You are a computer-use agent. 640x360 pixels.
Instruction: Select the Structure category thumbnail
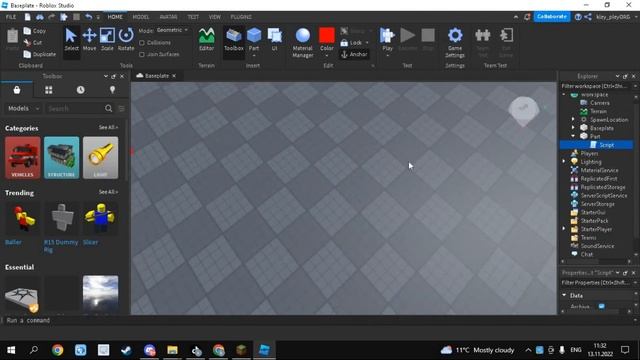pos(61,158)
